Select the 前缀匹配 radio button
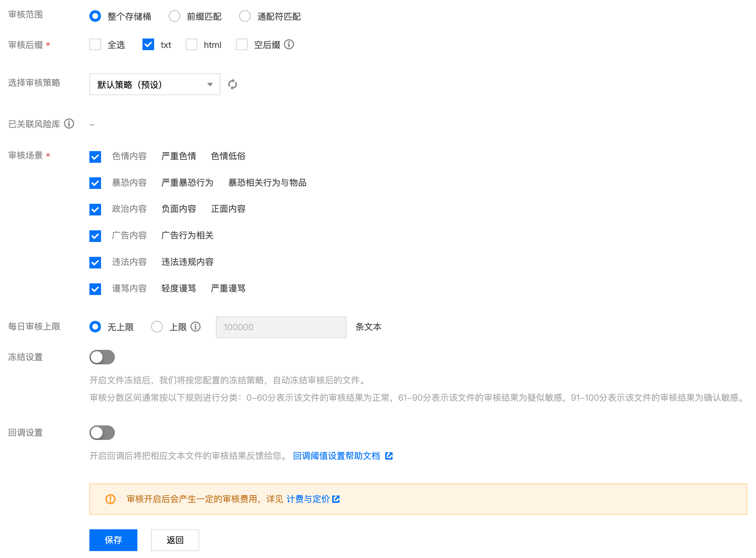The width and height of the screenshot is (756, 558). (x=174, y=16)
